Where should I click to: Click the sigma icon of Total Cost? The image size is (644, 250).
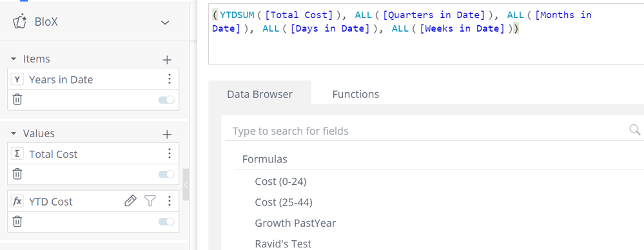[17, 154]
